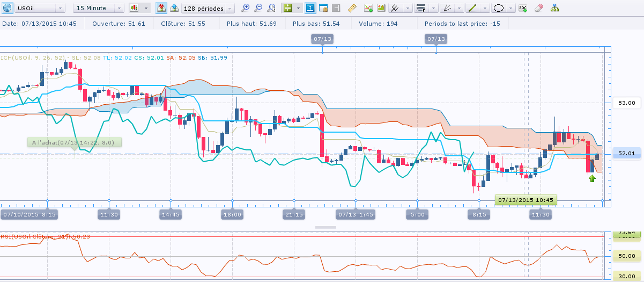Viewport: 644px width, 282px height.
Task: Toggle the shift chart to end button
Action: (x=335, y=8)
